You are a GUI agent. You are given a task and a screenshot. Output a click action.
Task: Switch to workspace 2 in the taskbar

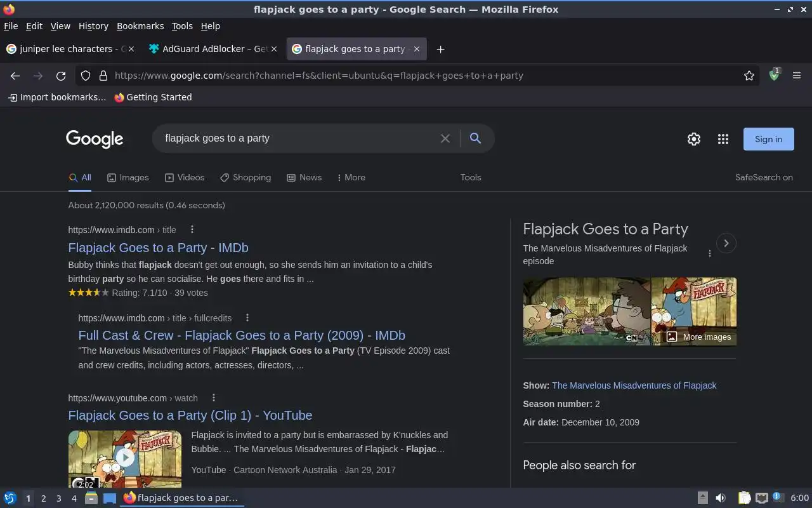click(x=43, y=498)
